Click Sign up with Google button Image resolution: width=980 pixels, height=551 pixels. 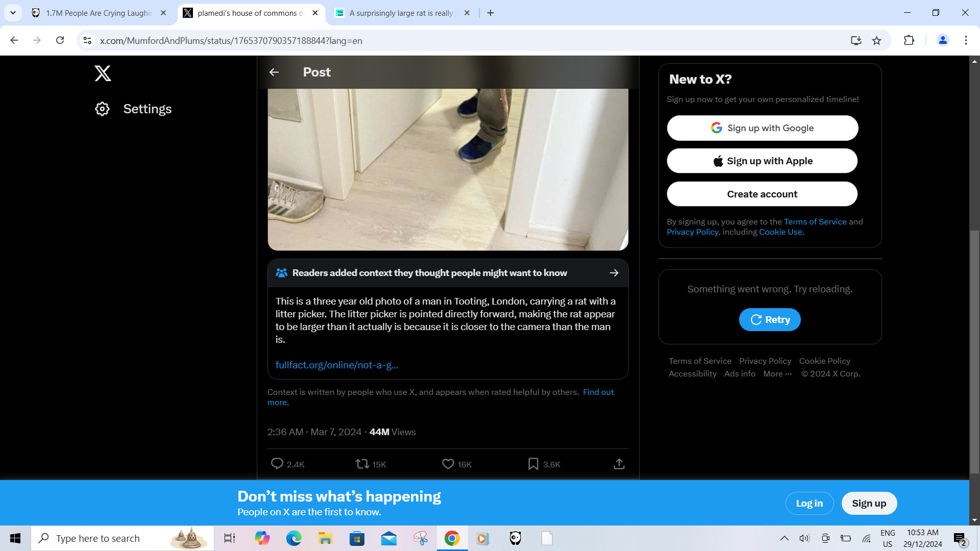(x=762, y=128)
